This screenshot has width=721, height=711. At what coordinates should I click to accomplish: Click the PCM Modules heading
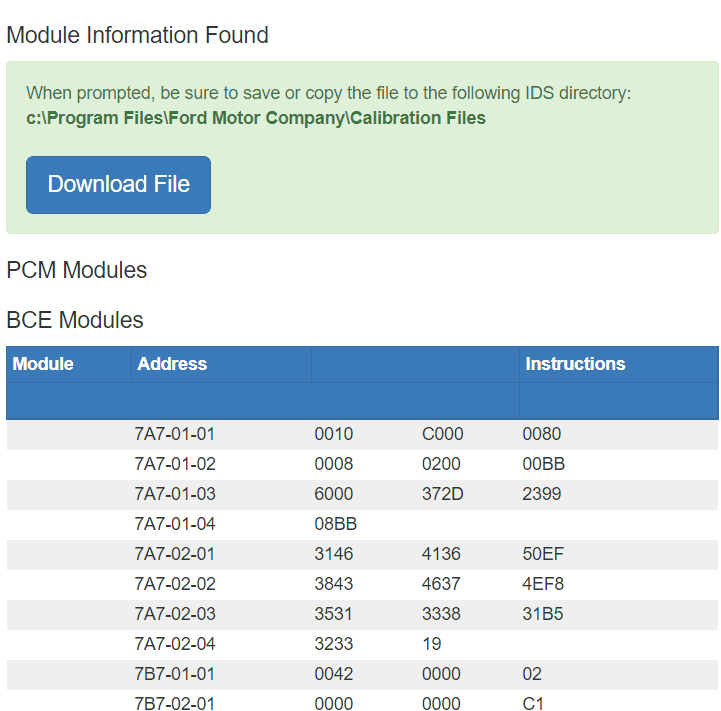coord(77,270)
